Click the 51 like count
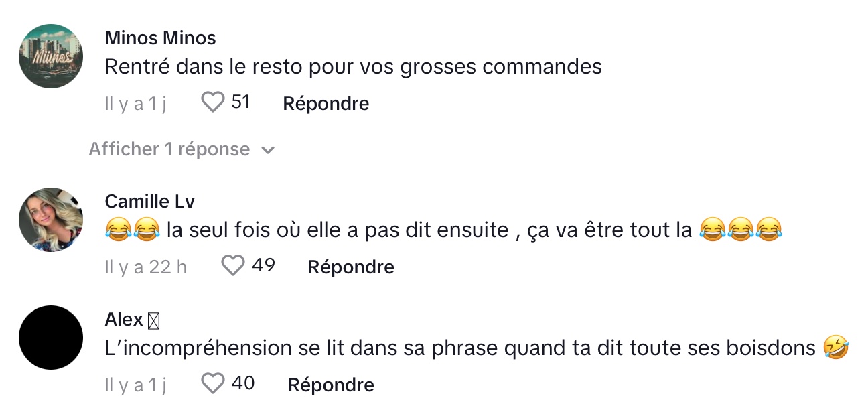 point(240,102)
